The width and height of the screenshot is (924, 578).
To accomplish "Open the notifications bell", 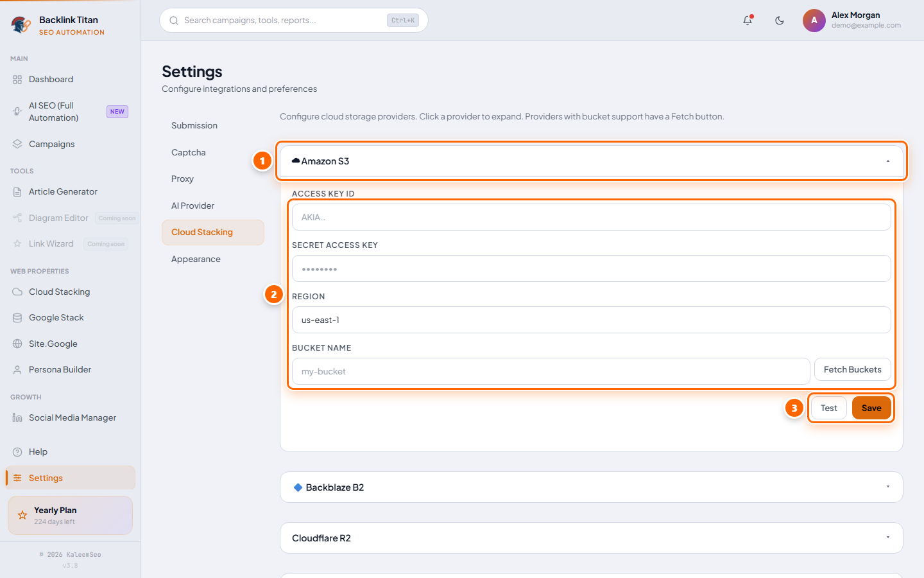I will (x=748, y=21).
